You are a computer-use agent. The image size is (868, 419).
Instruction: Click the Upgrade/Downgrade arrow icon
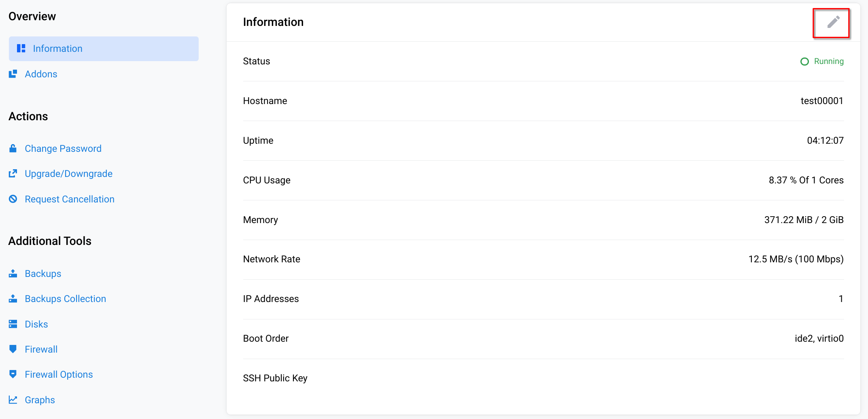13,174
